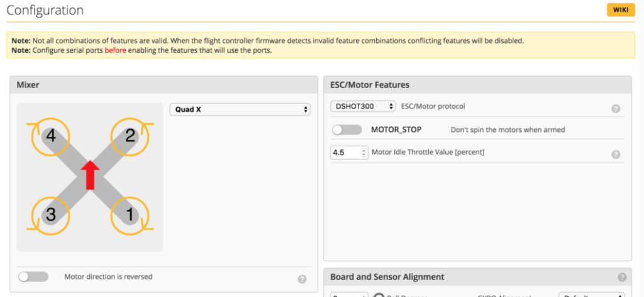Click motor 2 in the mixer diagram
The image size is (644, 297).
tap(130, 135)
